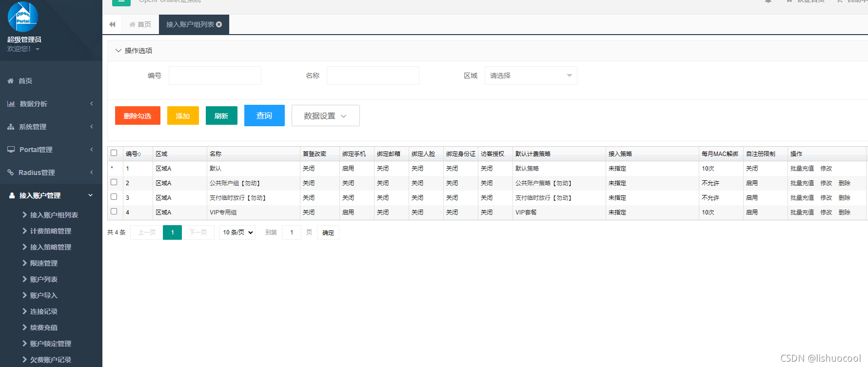Expand the Portal管理 sidebar menu
The width and height of the screenshot is (868, 367).
[x=91, y=150]
